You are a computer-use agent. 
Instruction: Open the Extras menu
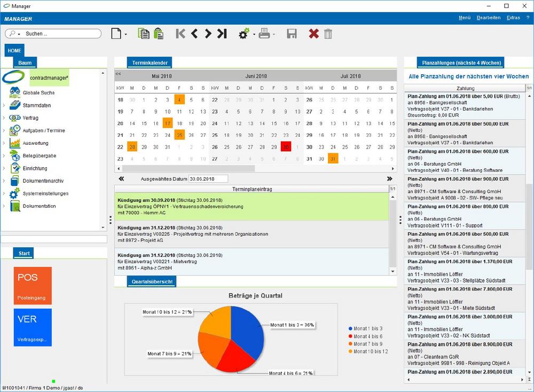pos(513,18)
